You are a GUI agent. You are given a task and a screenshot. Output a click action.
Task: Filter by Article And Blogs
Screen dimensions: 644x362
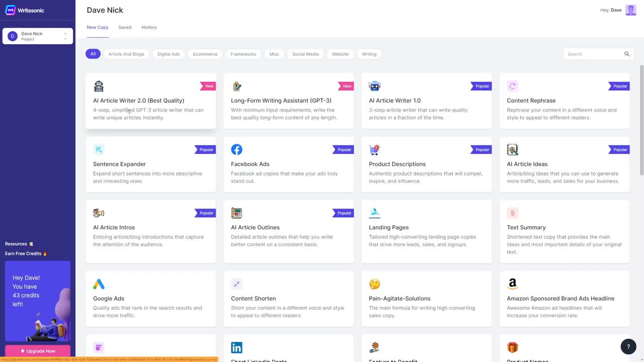[x=126, y=54]
